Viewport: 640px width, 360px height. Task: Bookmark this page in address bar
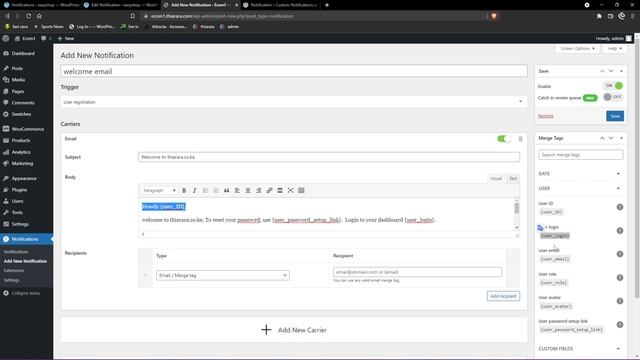(133, 16)
